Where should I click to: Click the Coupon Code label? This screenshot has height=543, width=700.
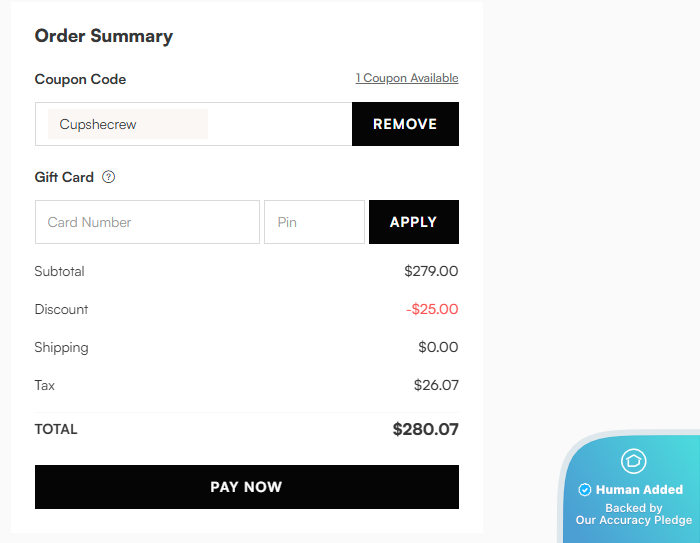[80, 79]
